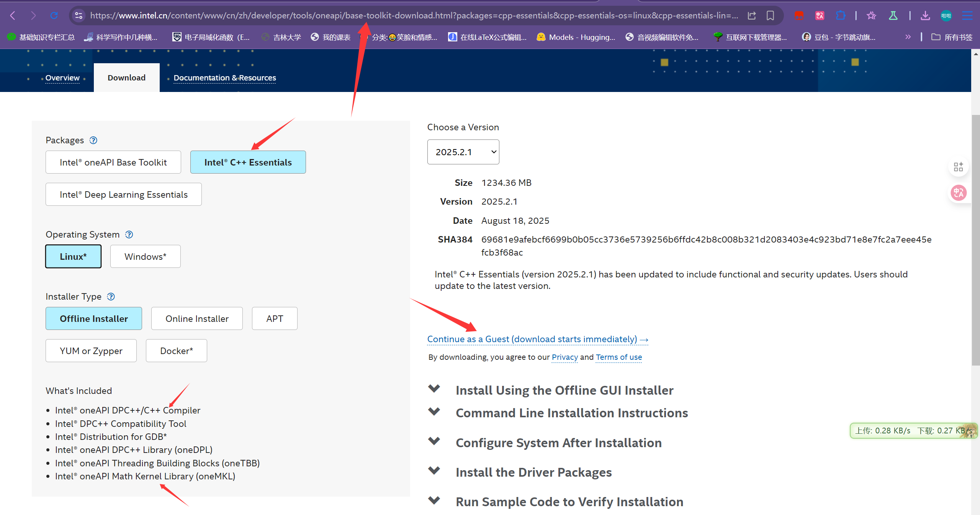Image resolution: width=980 pixels, height=515 pixels.
Task: Click the browser reload icon
Action: coord(54,16)
